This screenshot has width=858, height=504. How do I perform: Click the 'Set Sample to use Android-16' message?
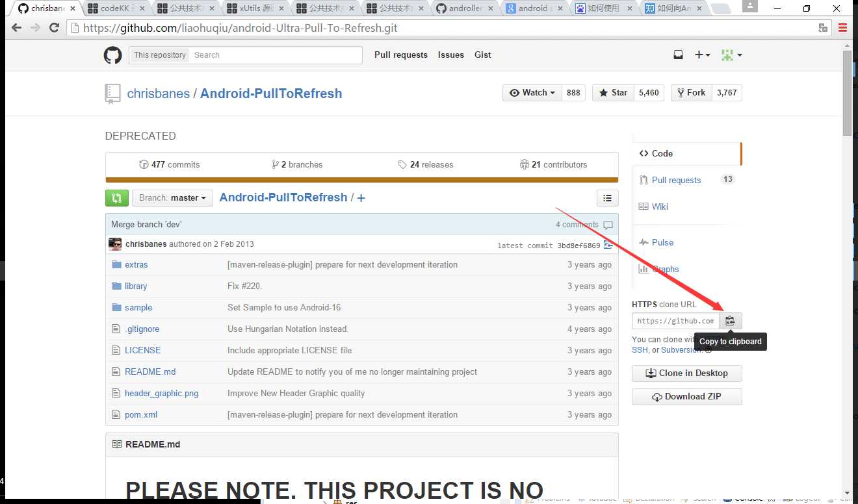(x=284, y=307)
